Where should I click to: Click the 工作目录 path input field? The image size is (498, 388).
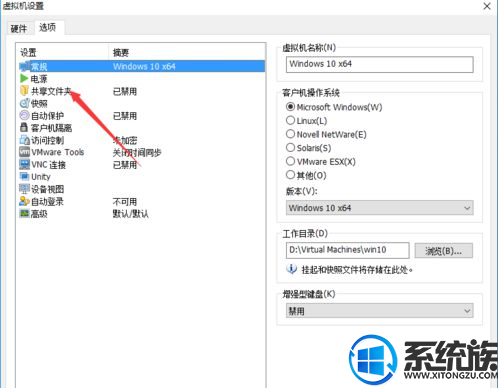pos(347,250)
